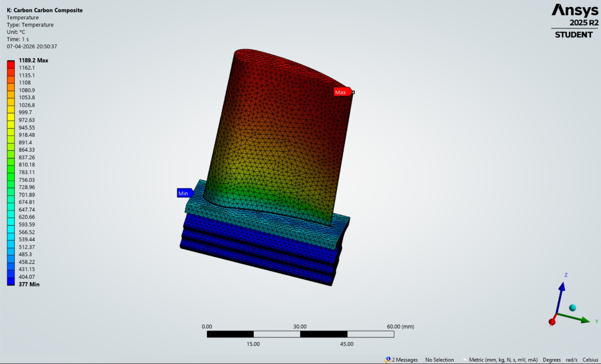Click the cyan isometric view ball near the triad

point(573,307)
